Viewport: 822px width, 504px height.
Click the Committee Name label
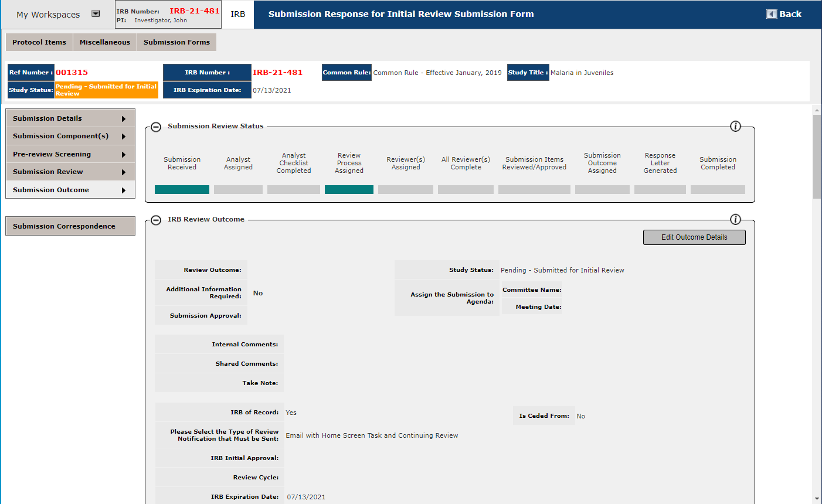point(532,290)
